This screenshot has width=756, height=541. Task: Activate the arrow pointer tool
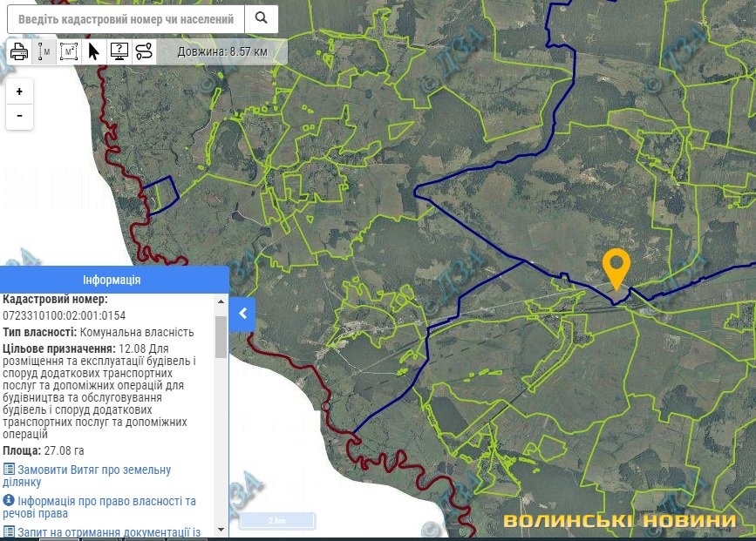(94, 51)
